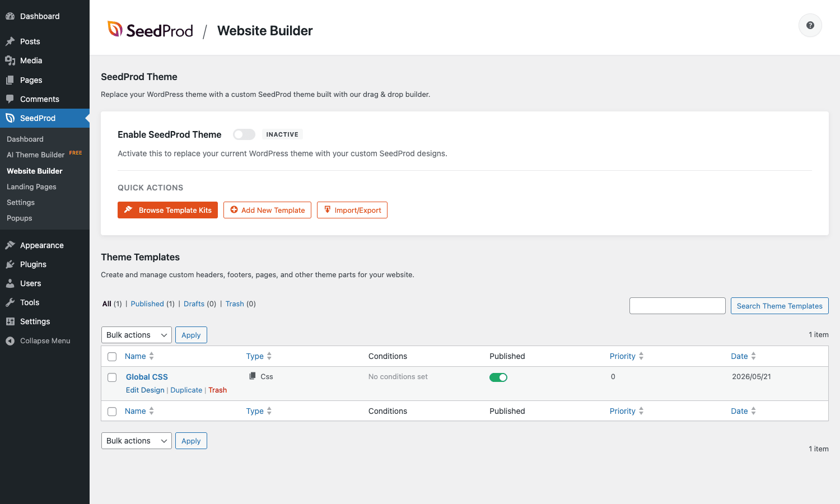Click Browse Template Kits button

167,210
